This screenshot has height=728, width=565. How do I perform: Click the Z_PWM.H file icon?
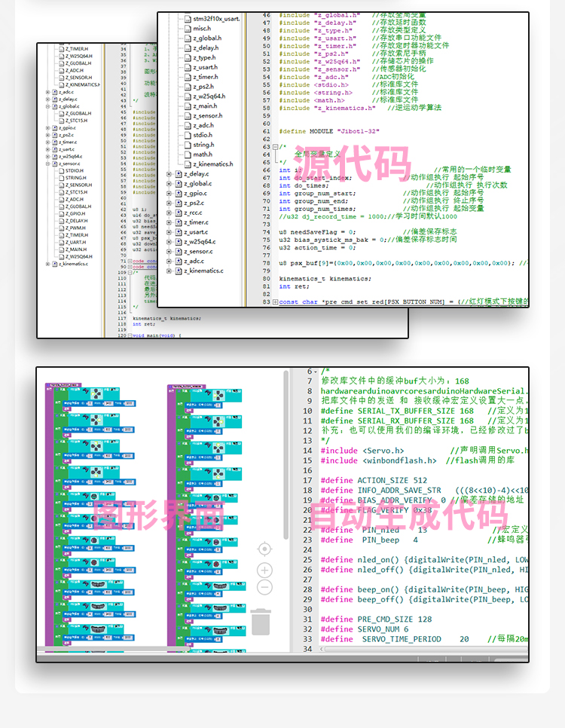tap(60, 228)
